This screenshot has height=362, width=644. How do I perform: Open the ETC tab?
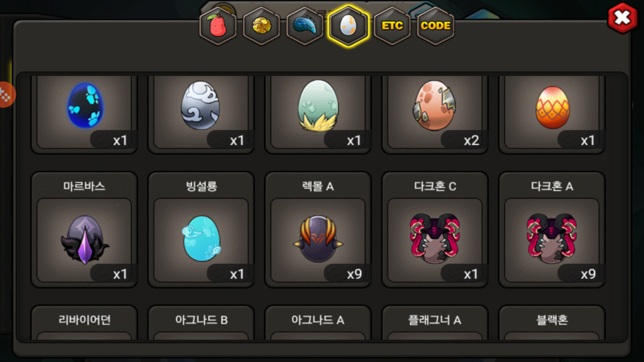click(392, 26)
